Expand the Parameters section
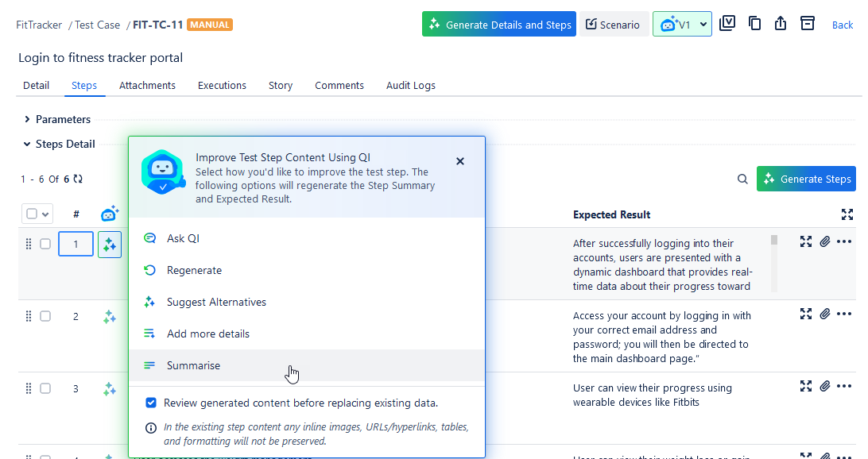The width and height of the screenshot is (868, 459). 28,119
